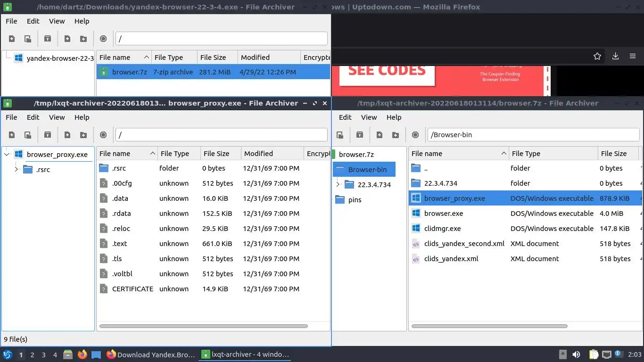The width and height of the screenshot is (644, 362).
Task: Click network monitor icon in system tray
Action: click(607, 354)
